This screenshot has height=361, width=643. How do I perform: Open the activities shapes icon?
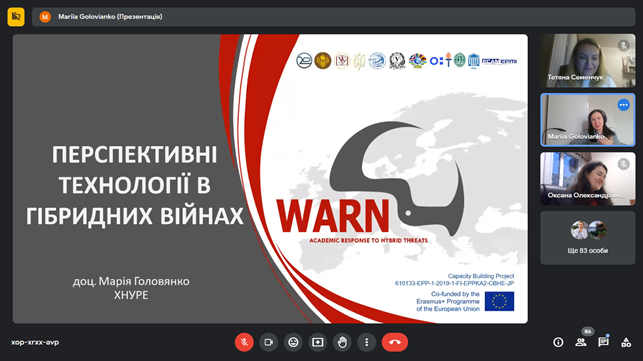pyautogui.click(x=626, y=342)
